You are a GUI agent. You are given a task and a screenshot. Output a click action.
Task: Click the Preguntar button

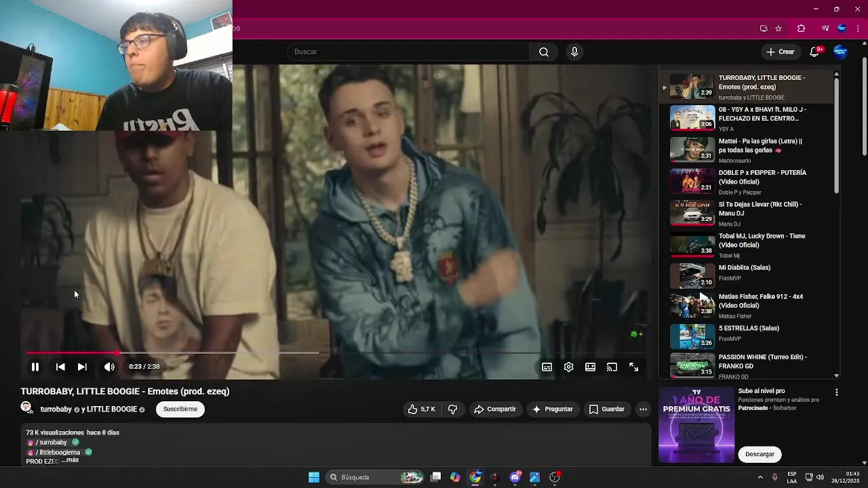pyautogui.click(x=553, y=409)
